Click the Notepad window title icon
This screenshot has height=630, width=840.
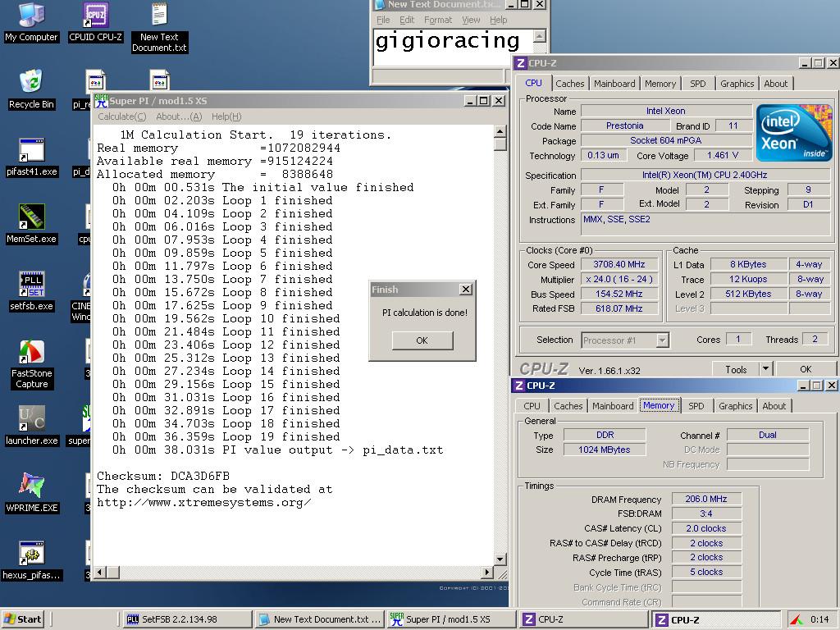click(379, 5)
